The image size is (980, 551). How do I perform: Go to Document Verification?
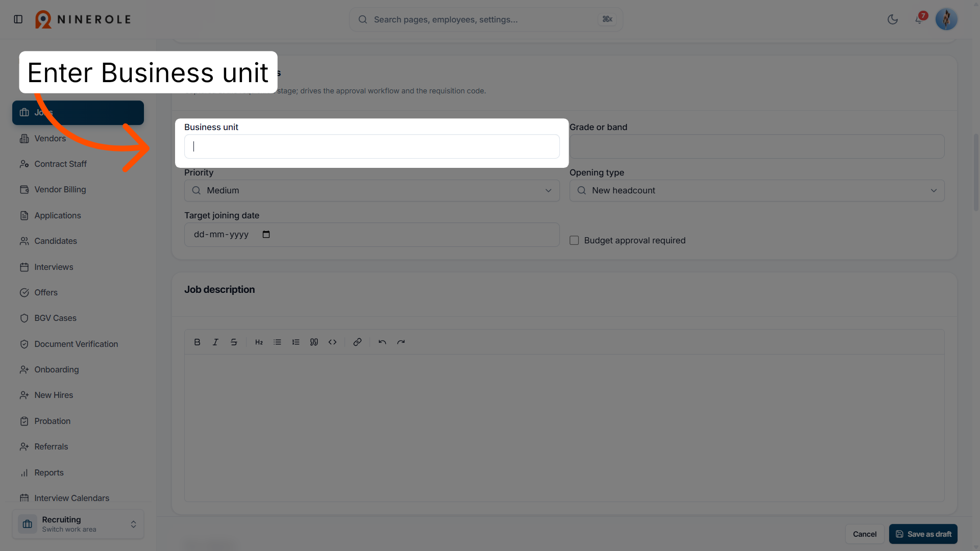pos(78,344)
